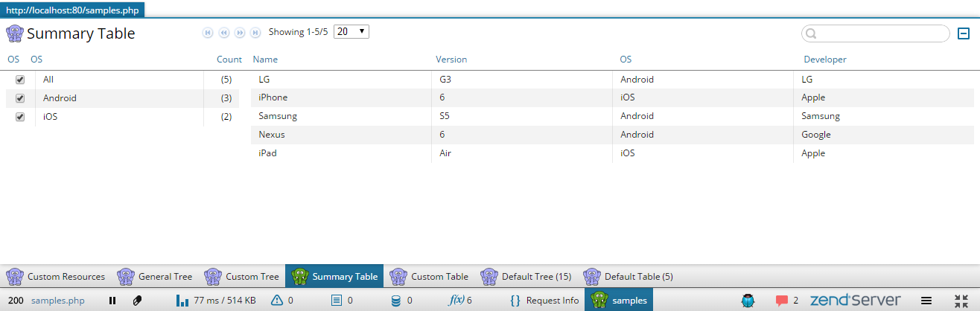Collapse the Summary Table panel
Image resolution: width=980 pixels, height=311 pixels.
pos(964,33)
